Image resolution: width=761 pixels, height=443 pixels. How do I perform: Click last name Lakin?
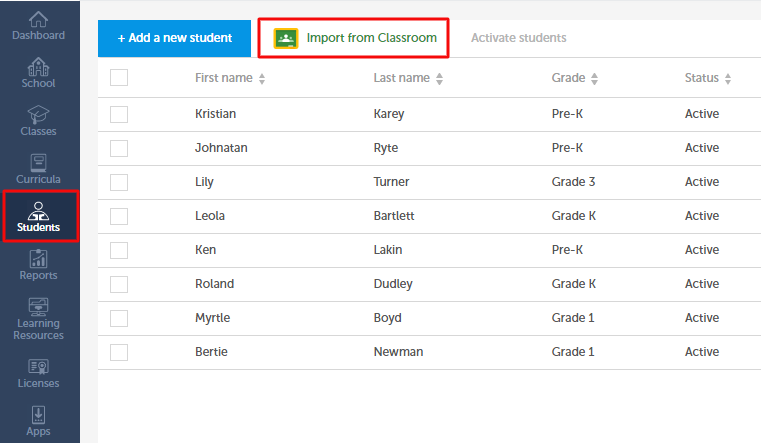pos(388,250)
